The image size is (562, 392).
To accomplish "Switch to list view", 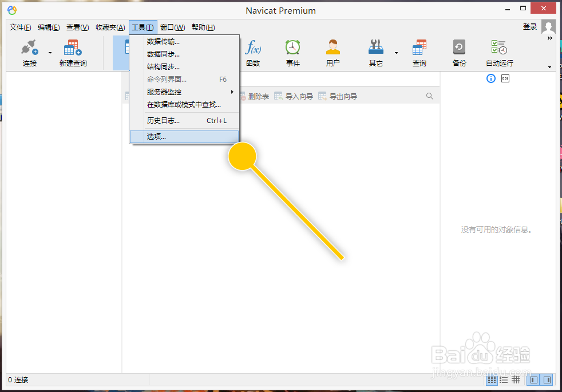I will [504, 380].
